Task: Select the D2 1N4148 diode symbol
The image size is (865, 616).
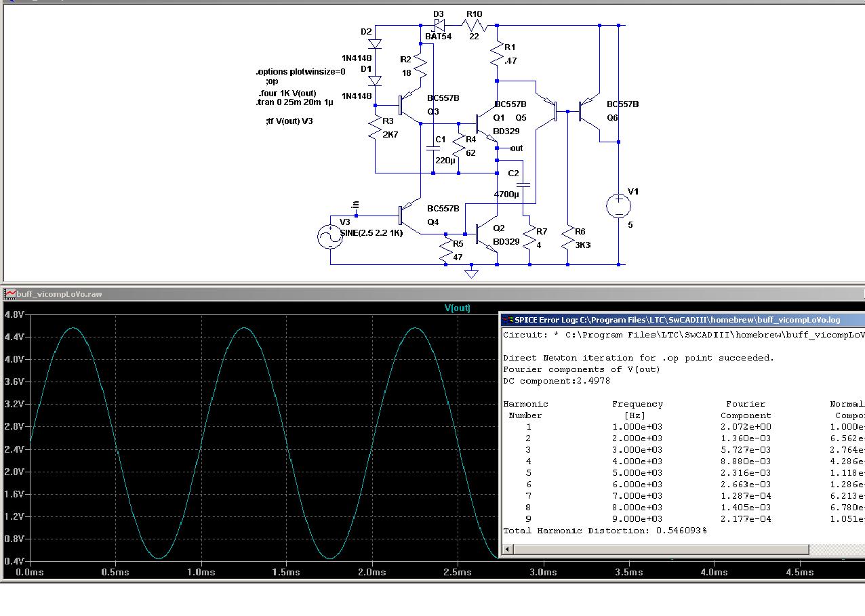Action: coord(374,44)
